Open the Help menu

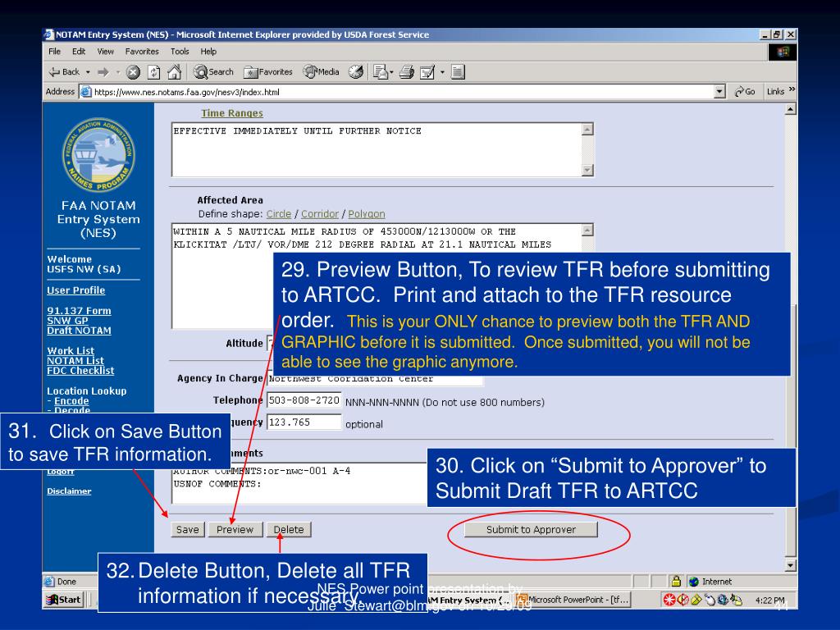[208, 52]
